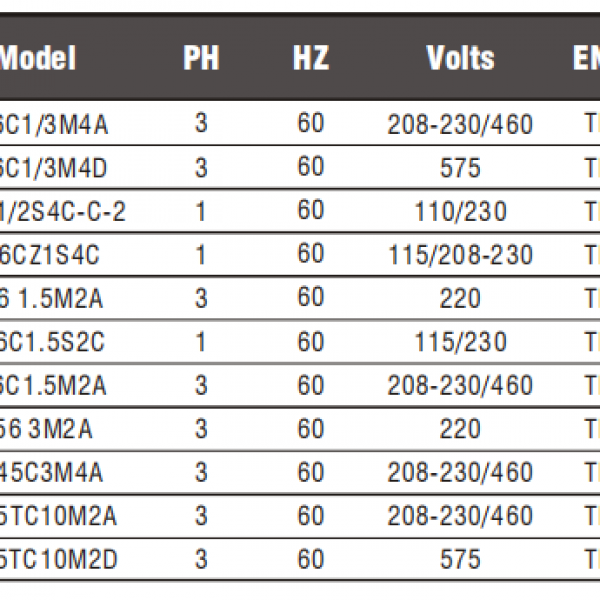The width and height of the screenshot is (600, 600).
Task: Click the 575 volts in 3M4D row
Action: 460,168
